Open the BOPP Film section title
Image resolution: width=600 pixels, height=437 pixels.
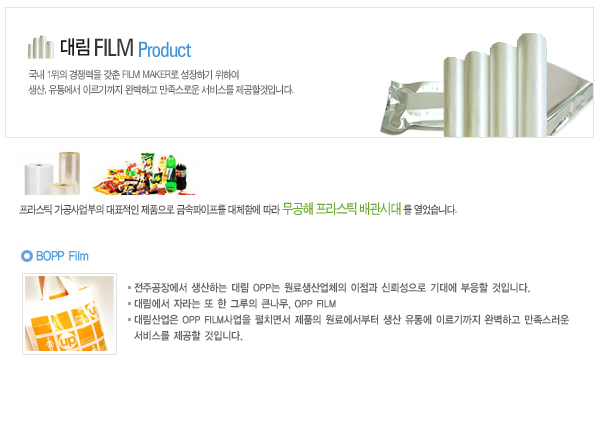click(62, 256)
